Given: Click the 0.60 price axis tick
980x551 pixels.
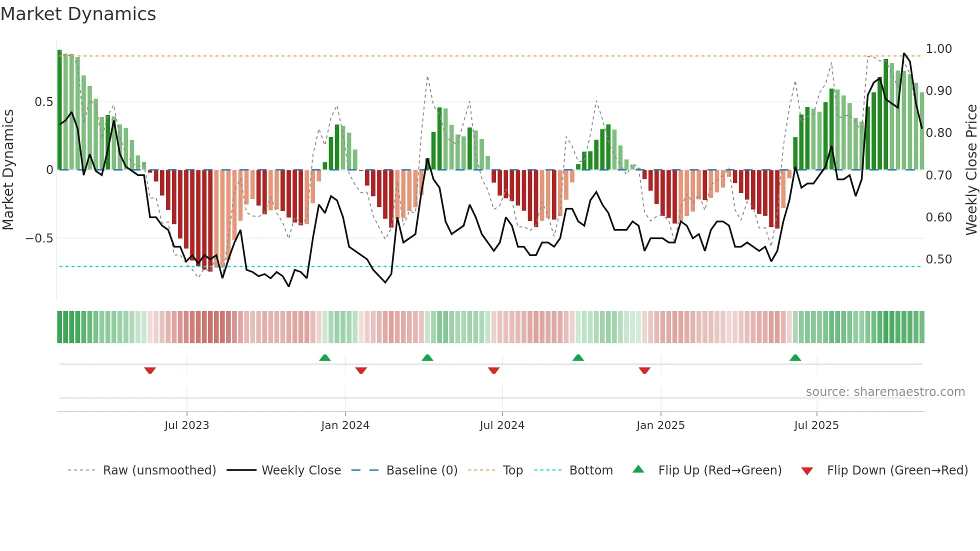Looking at the screenshot, I should click(939, 217).
